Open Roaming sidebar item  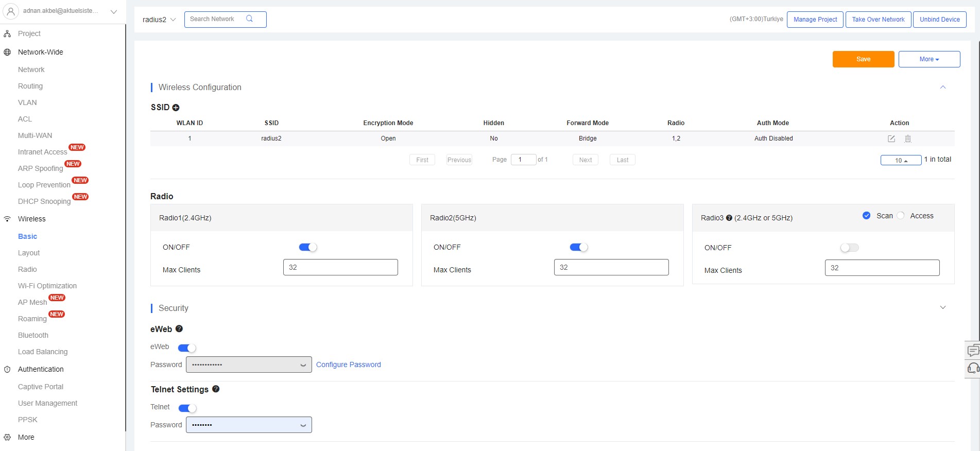point(32,319)
